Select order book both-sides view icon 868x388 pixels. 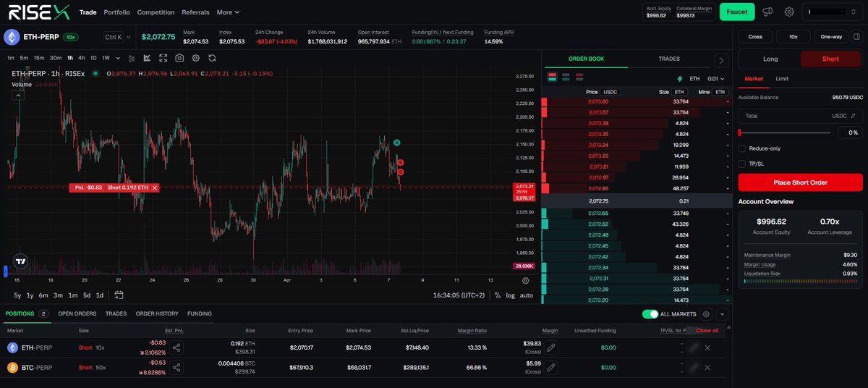pos(553,76)
